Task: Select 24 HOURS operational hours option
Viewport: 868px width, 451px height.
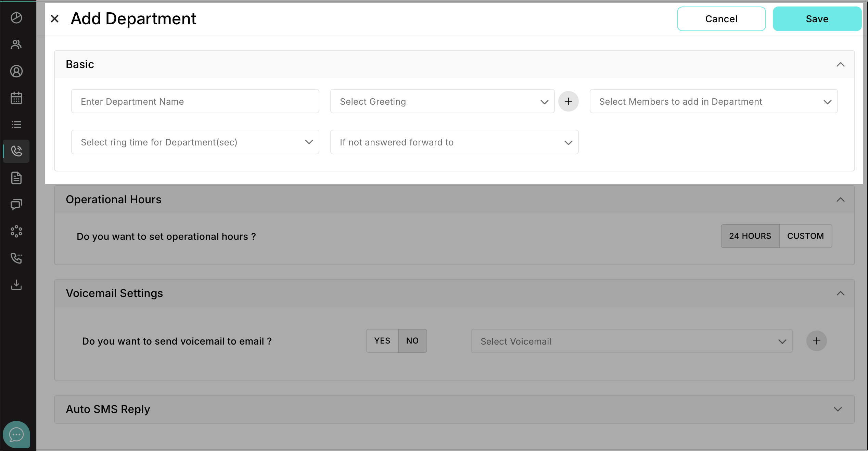Action: pos(750,236)
